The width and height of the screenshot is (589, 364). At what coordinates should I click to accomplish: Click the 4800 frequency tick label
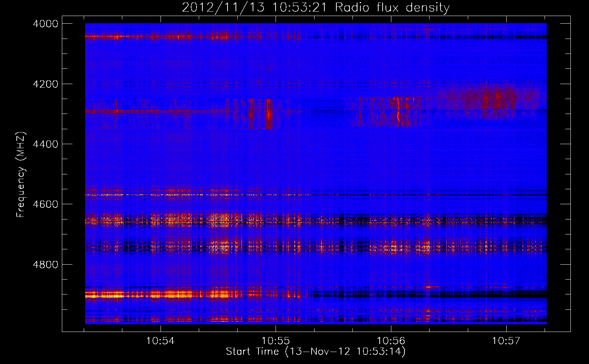[45, 264]
